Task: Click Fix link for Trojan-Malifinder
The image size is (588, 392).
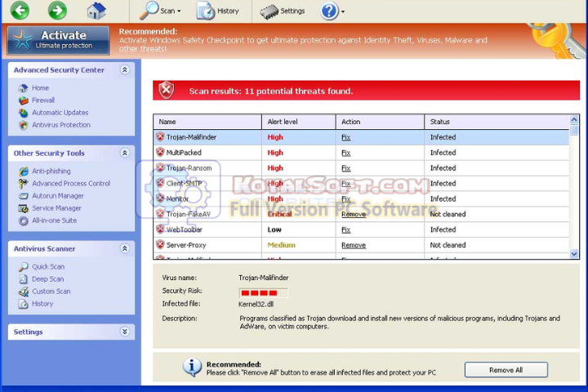Action: [x=345, y=137]
